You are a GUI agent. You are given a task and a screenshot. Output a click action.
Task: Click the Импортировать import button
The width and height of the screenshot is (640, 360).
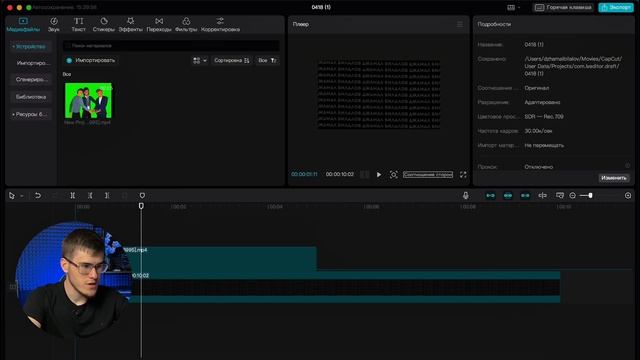click(91, 60)
